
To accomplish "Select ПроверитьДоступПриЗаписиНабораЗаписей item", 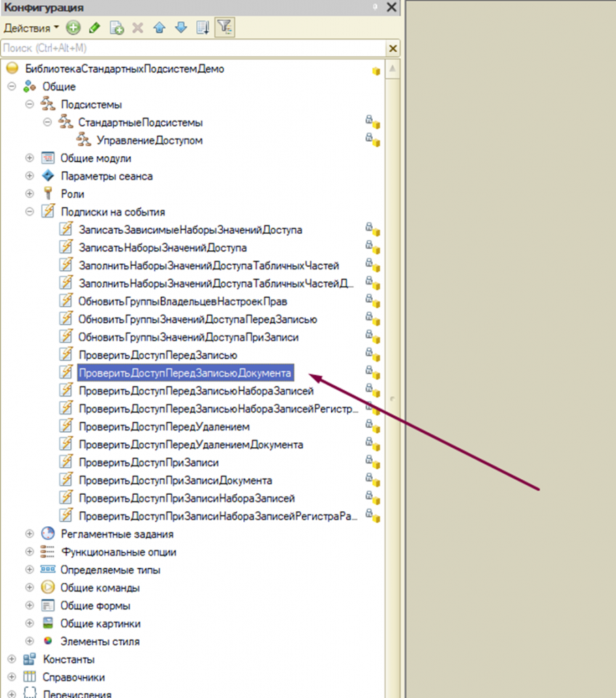I will click(x=187, y=498).
